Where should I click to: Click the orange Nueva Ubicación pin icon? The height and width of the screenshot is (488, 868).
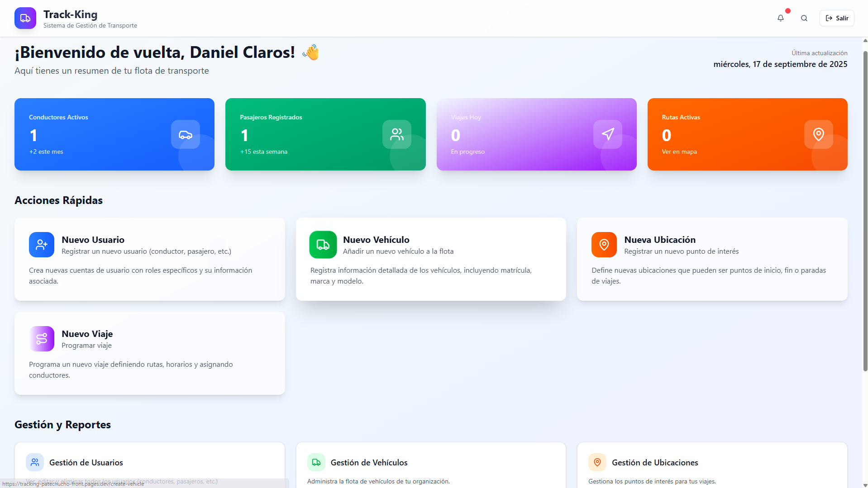604,245
